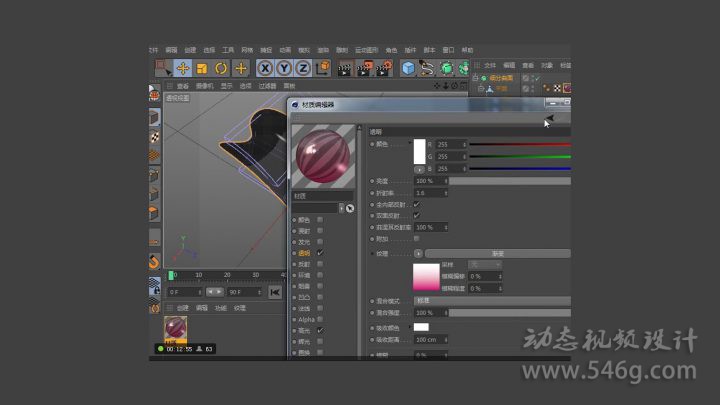Toggle the Z axis lock button
This screenshot has height=405, width=720.
(x=303, y=68)
